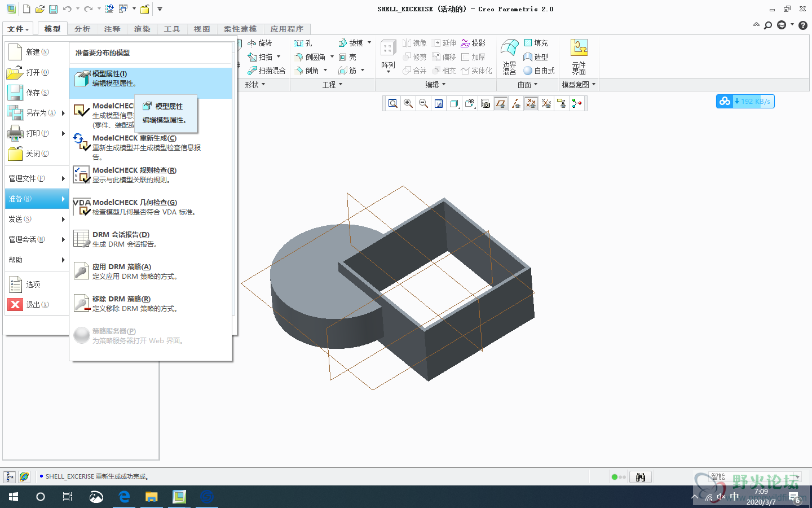The image size is (812, 508).
Task: Select ModelCHECK 重新生成 entry
Action: point(151,147)
